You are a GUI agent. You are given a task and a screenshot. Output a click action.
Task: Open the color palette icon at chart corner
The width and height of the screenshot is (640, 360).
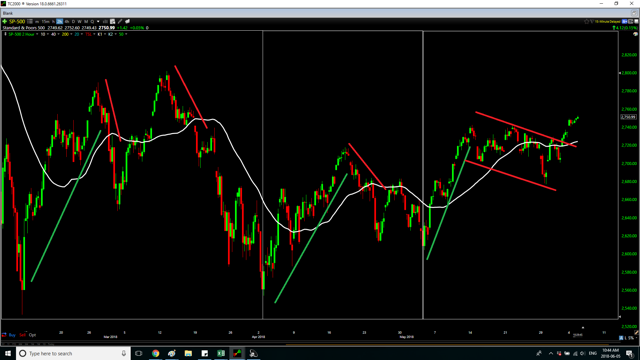[x=636, y=34]
